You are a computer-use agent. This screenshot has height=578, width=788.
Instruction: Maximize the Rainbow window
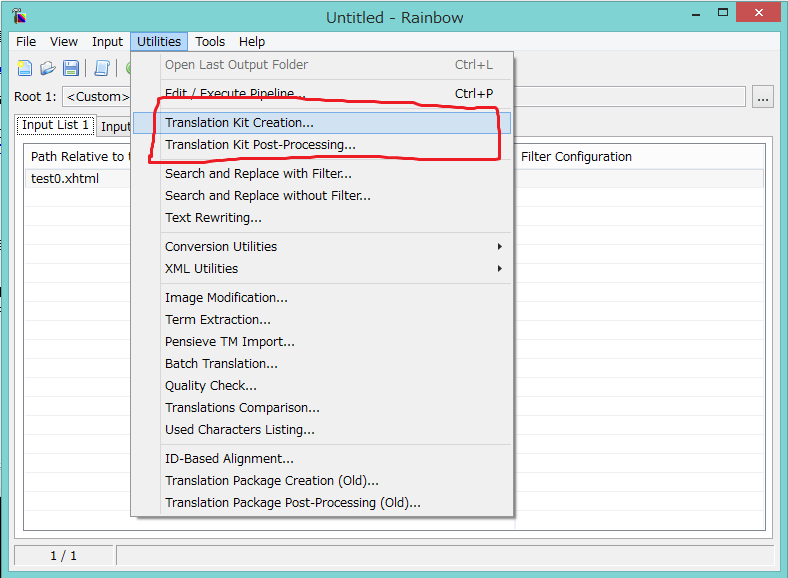[723, 13]
